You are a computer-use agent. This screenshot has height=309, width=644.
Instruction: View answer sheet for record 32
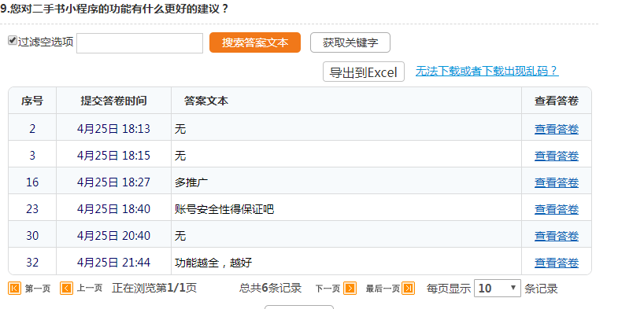coord(556,263)
